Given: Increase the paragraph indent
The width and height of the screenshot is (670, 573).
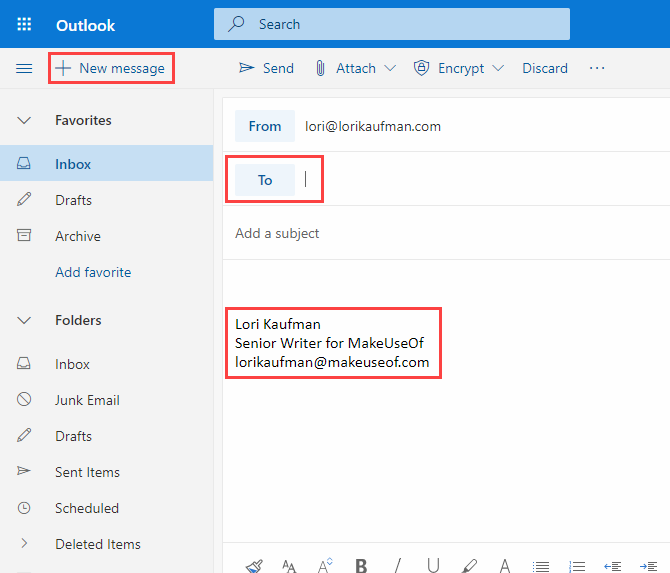Looking at the screenshot, I should (648, 565).
